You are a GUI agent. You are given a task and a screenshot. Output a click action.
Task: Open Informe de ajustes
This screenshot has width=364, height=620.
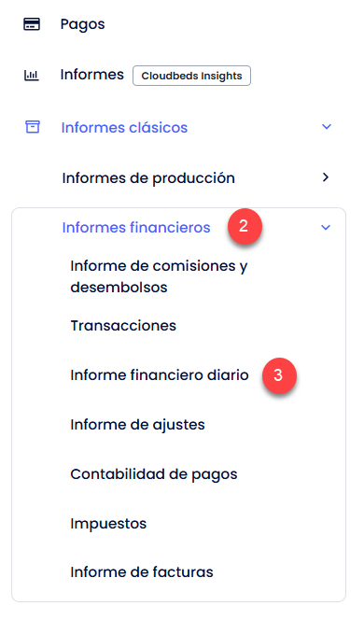[137, 425]
